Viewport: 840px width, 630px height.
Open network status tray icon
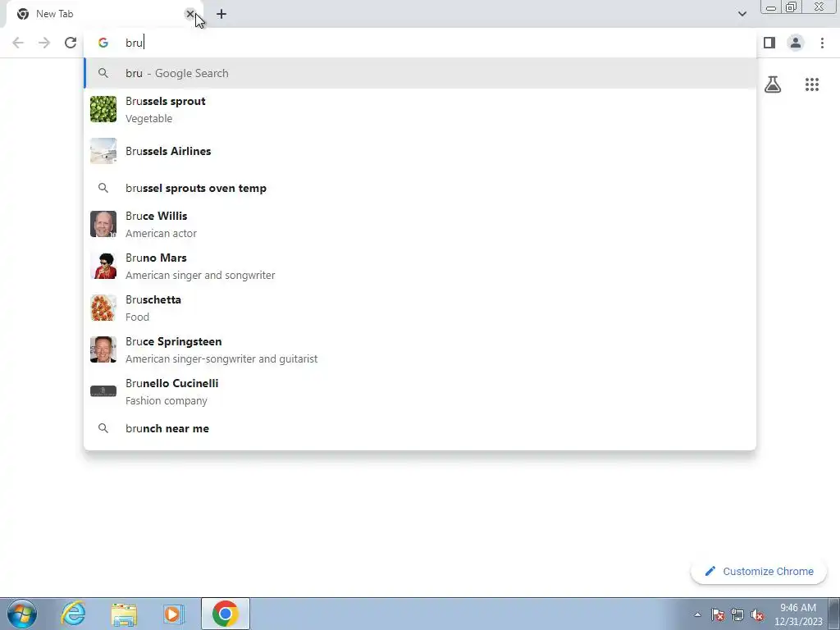pyautogui.click(x=737, y=614)
